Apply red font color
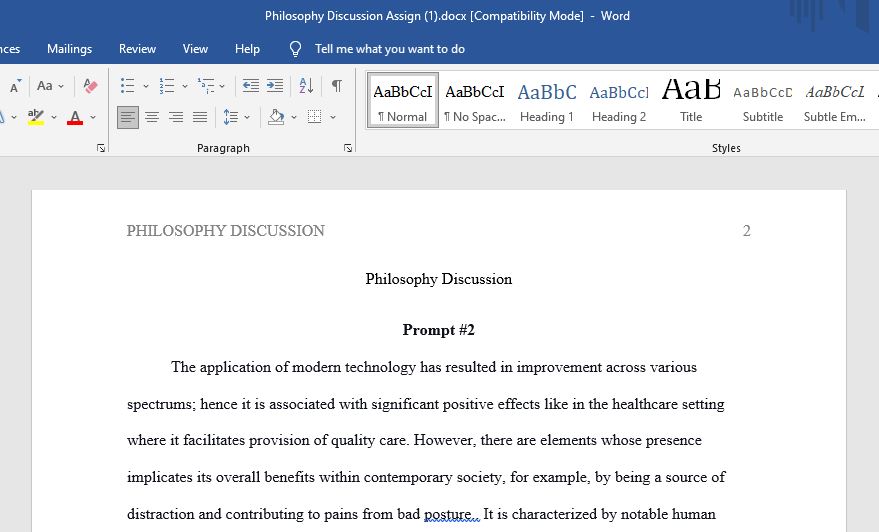Image resolution: width=879 pixels, height=532 pixels. [75, 117]
